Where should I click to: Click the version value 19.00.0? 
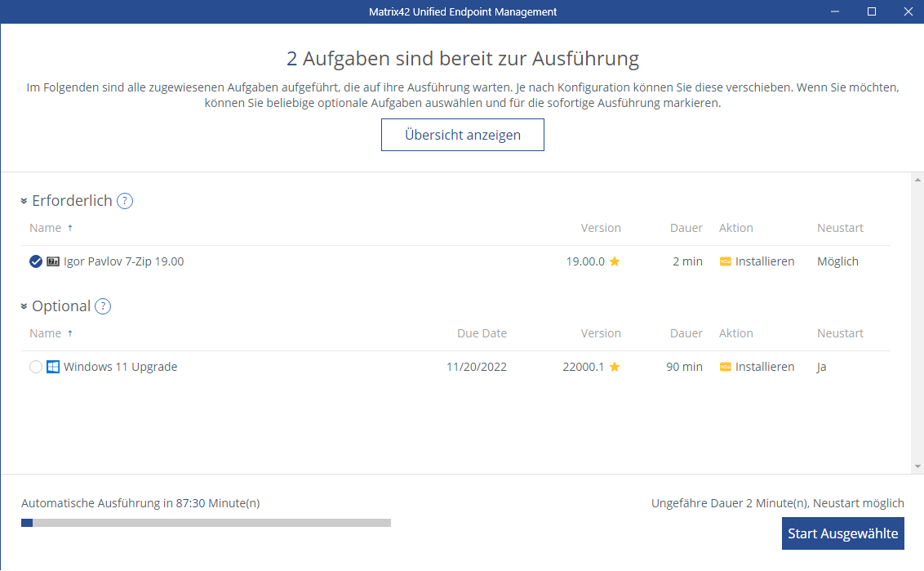pos(585,261)
